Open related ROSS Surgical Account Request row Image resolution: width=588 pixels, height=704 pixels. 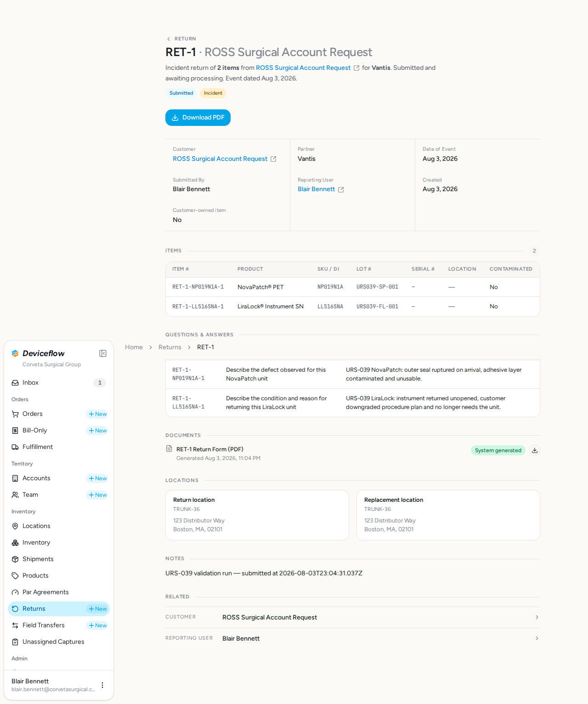[353, 617]
